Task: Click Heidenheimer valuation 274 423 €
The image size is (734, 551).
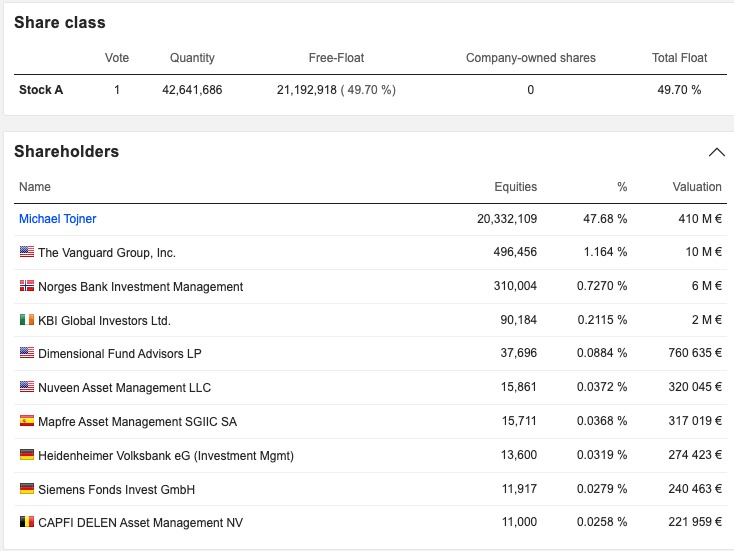Action: click(x=695, y=455)
